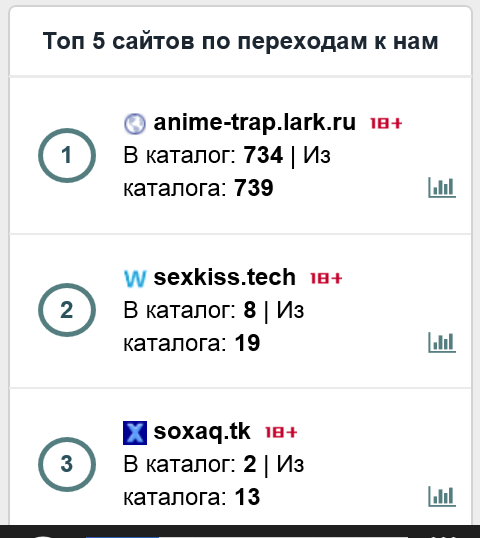Open the anime-trap.lark.ru site link
This screenshot has width=480, height=538.
[255, 122]
